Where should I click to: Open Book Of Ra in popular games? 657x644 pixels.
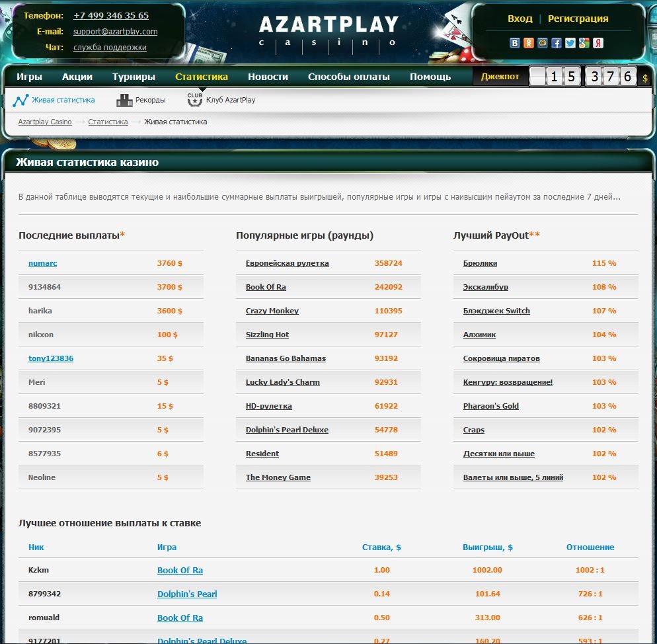point(266,287)
